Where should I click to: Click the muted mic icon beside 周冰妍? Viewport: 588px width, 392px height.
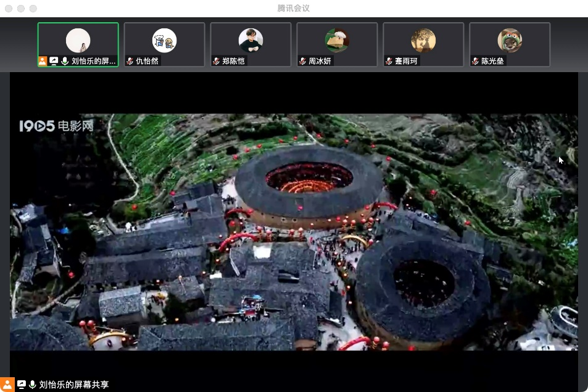coord(303,61)
